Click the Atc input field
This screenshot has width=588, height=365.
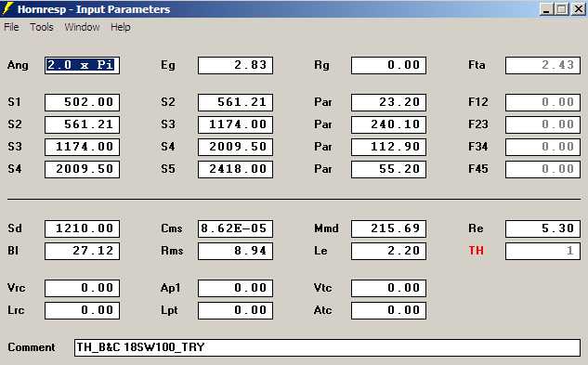click(388, 310)
